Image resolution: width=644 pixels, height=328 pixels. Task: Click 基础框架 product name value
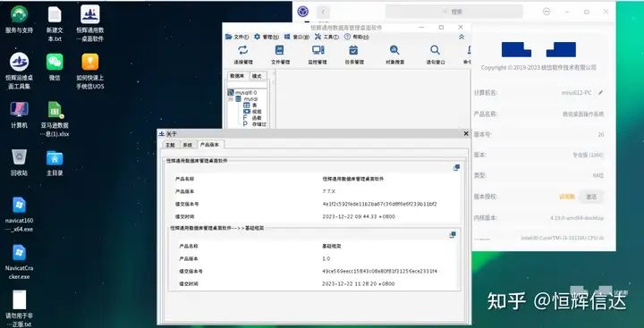[332, 247]
